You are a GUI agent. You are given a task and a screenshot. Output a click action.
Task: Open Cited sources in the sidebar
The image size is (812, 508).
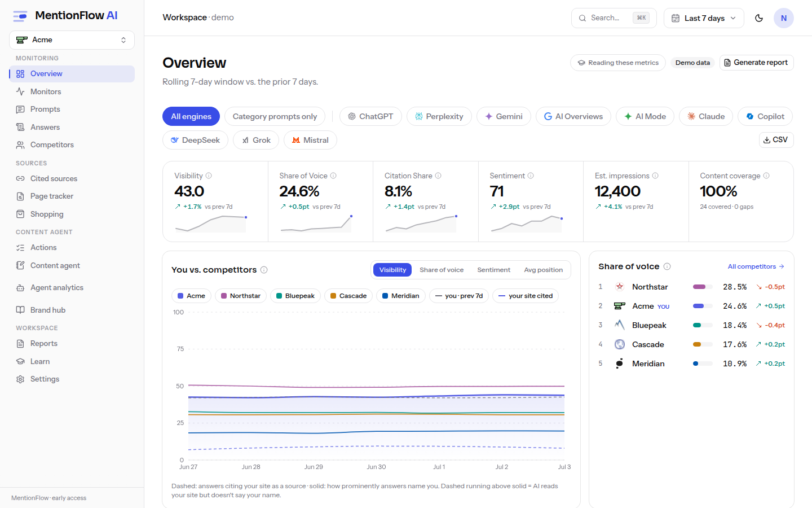point(72,178)
